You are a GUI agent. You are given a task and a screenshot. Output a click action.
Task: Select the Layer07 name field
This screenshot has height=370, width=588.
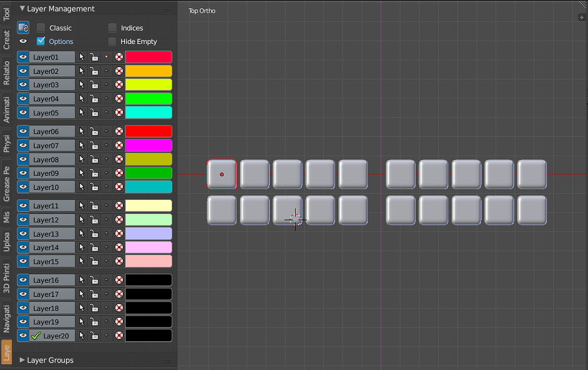pyautogui.click(x=52, y=145)
